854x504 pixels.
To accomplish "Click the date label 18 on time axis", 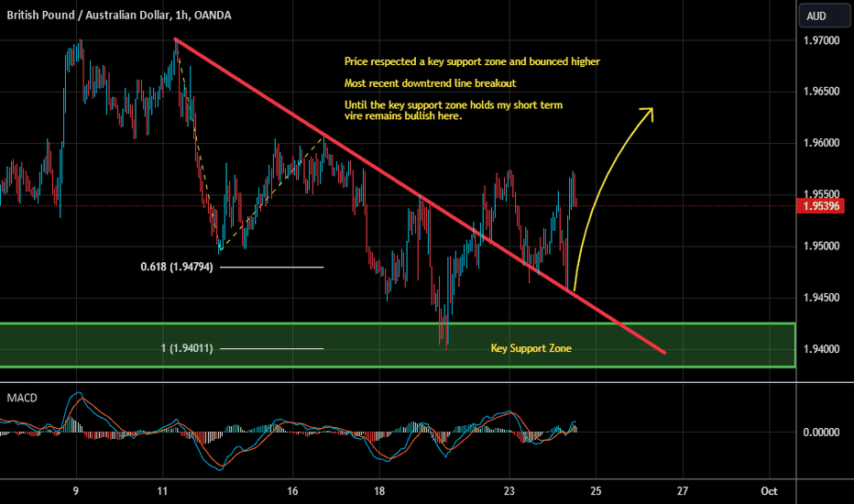I will click(x=379, y=491).
